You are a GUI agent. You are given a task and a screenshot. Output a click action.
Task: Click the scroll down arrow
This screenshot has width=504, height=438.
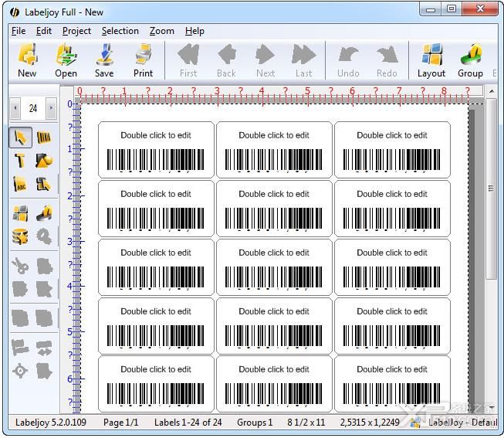pyautogui.click(x=491, y=408)
